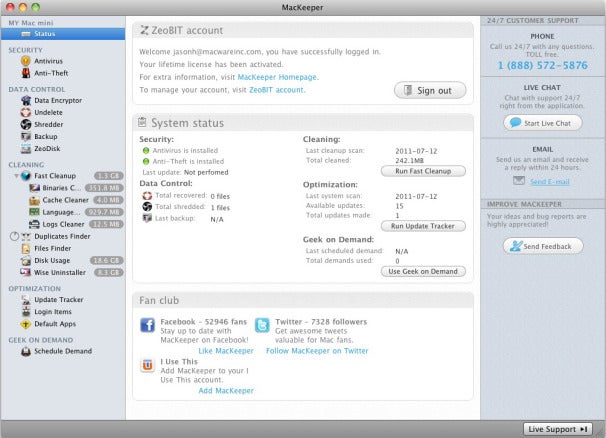Select the Files Finder icon

point(26,248)
